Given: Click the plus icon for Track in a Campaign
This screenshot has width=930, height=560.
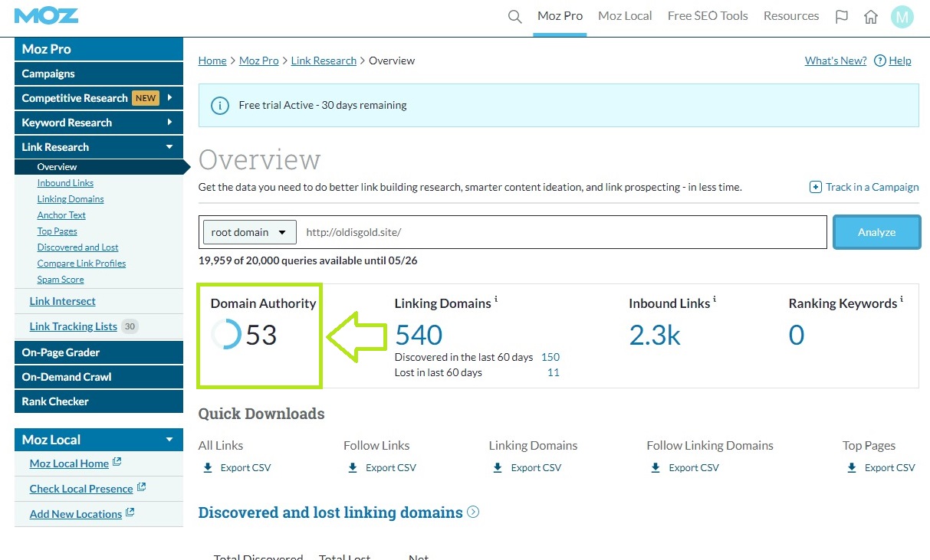Looking at the screenshot, I should click(816, 187).
